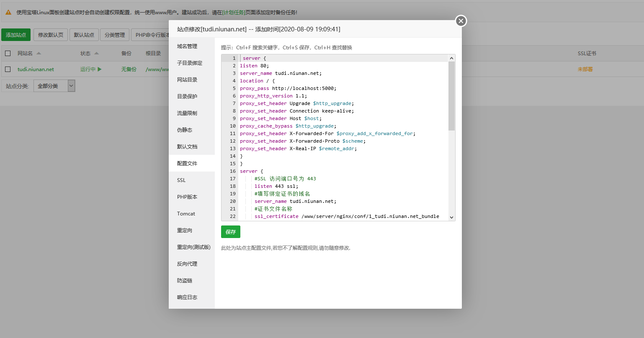This screenshot has height=338, width=644.
Task: Click the 'listen 443 ssl;' line
Action: click(276, 186)
